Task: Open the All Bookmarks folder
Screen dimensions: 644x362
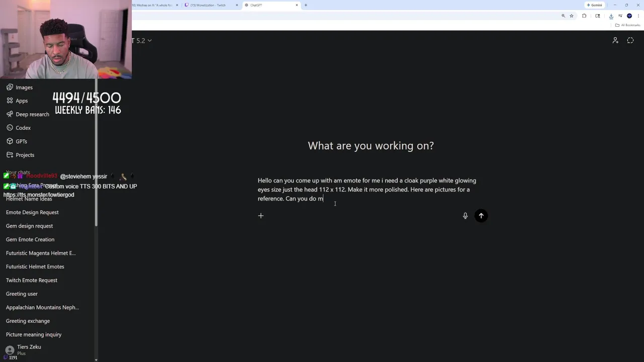Action: 628,25
